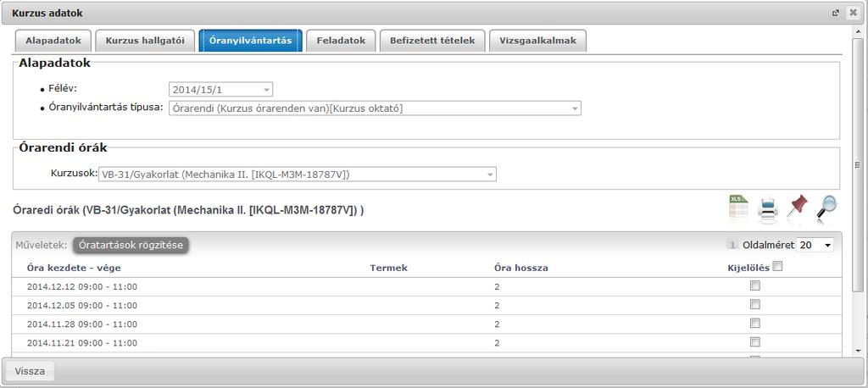Select the row 2014.12.05 09:00 - 11:00

tap(426, 306)
